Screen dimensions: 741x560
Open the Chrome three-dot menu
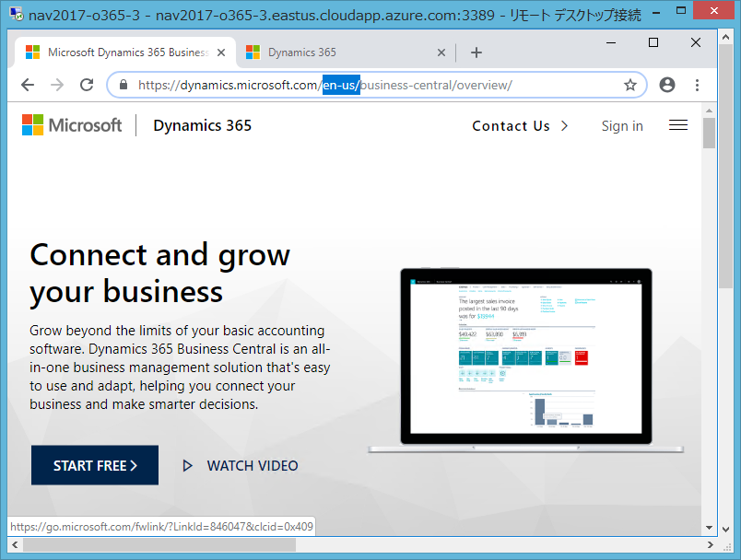click(x=697, y=85)
